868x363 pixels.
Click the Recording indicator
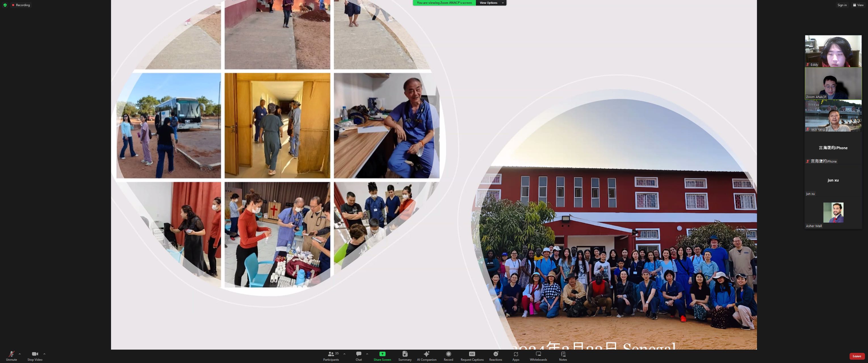tap(21, 5)
